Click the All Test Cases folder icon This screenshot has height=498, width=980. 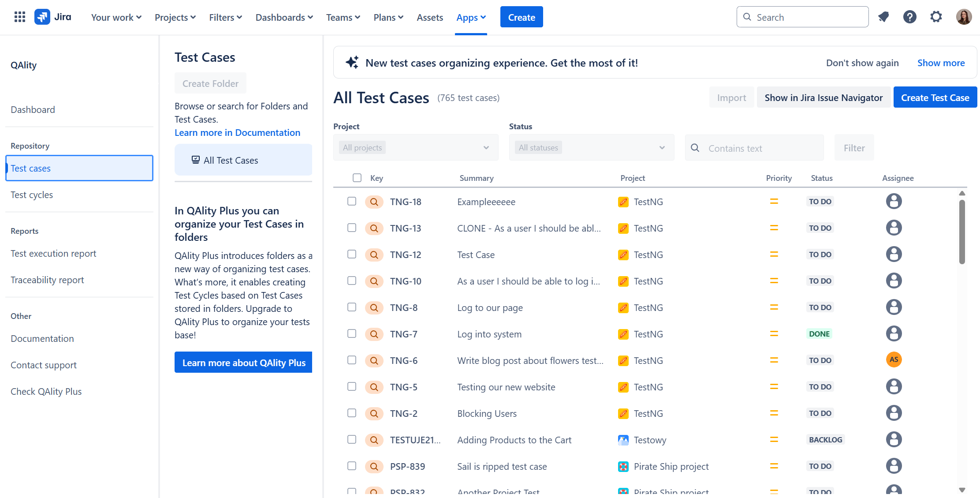click(x=196, y=160)
